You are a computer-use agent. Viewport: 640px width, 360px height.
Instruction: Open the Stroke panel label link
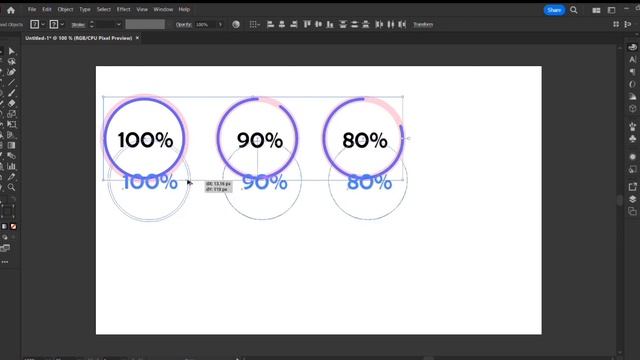[x=78, y=25]
